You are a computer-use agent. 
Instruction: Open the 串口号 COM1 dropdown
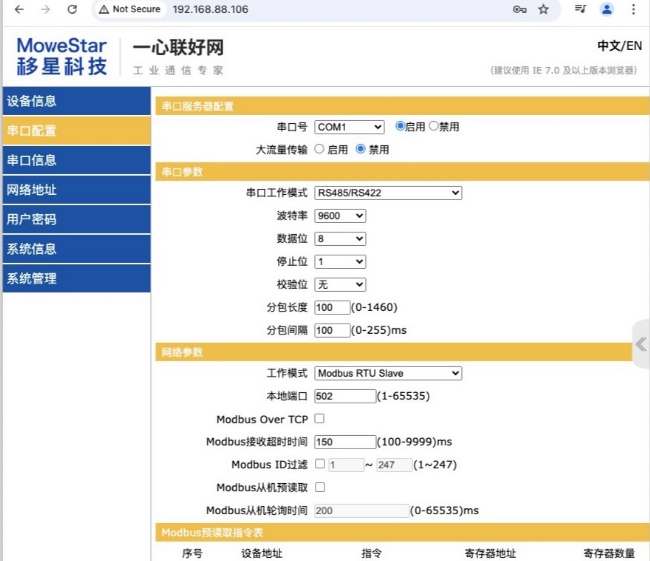(x=349, y=127)
